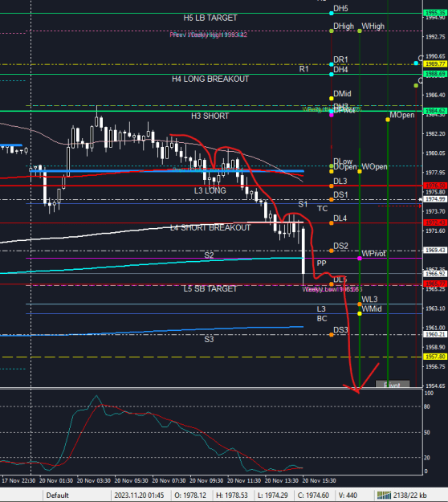
Task: Click the 1974.99 current price label
Action: [435, 199]
